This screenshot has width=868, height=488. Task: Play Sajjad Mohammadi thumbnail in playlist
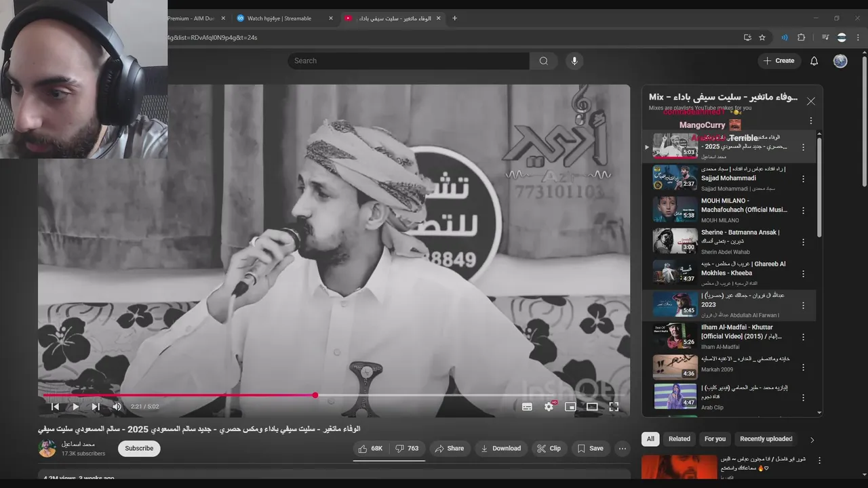pos(675,178)
